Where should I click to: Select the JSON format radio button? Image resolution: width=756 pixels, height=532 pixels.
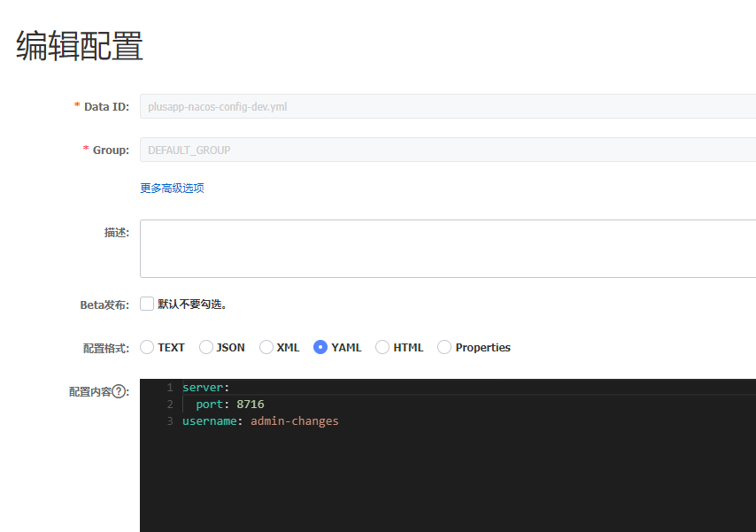(x=206, y=347)
